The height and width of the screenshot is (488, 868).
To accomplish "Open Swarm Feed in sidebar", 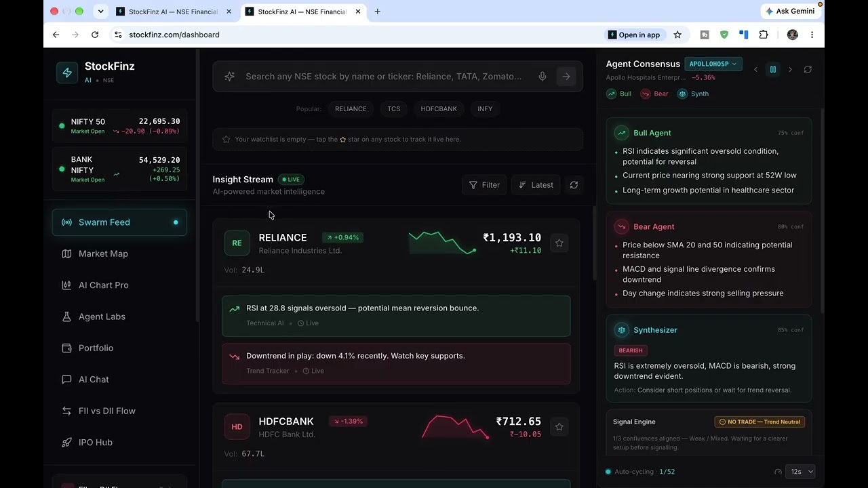I will click(x=119, y=222).
